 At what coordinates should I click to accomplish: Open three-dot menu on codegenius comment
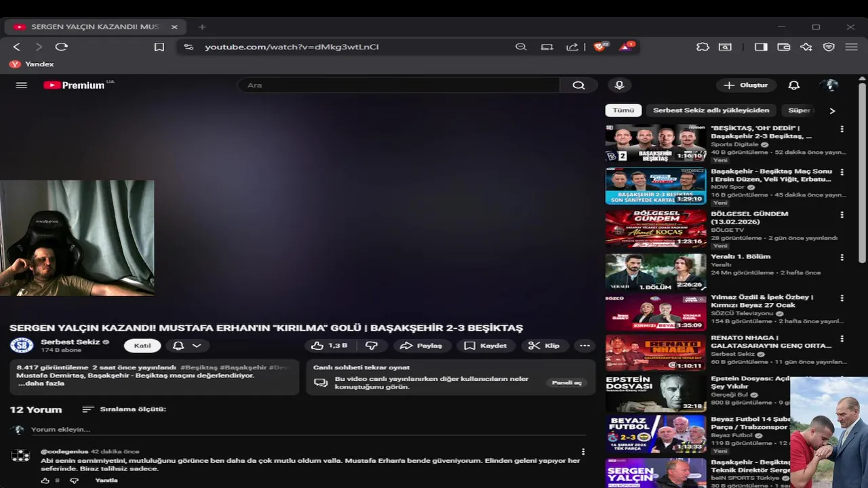click(x=583, y=452)
